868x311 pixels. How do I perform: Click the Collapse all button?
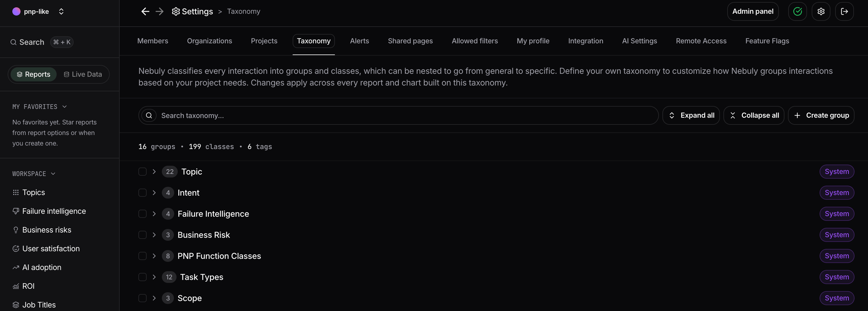(x=754, y=115)
